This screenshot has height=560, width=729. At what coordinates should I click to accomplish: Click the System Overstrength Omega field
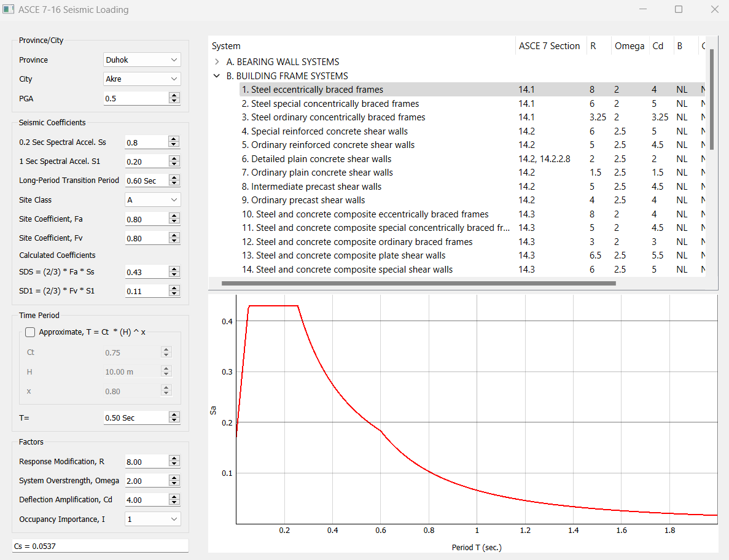(146, 481)
